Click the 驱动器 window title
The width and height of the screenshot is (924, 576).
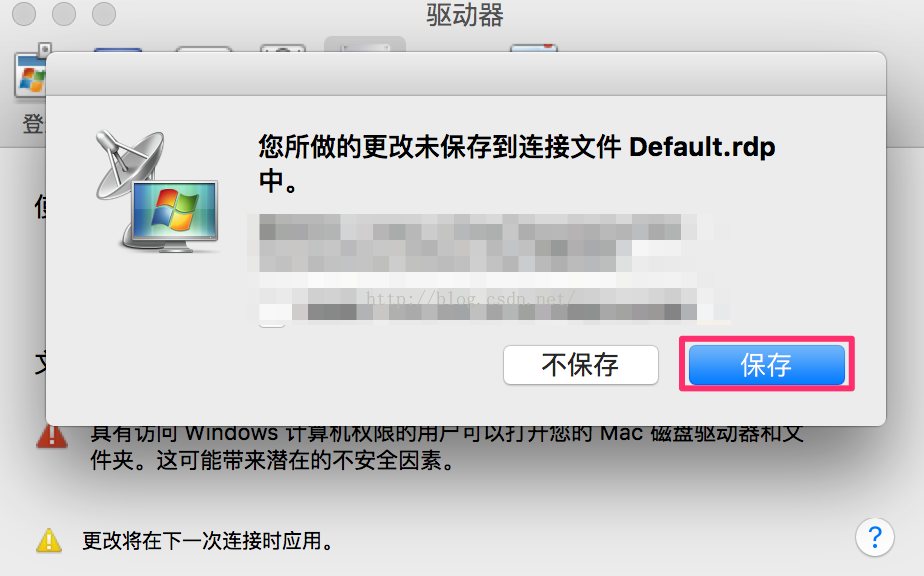point(465,15)
